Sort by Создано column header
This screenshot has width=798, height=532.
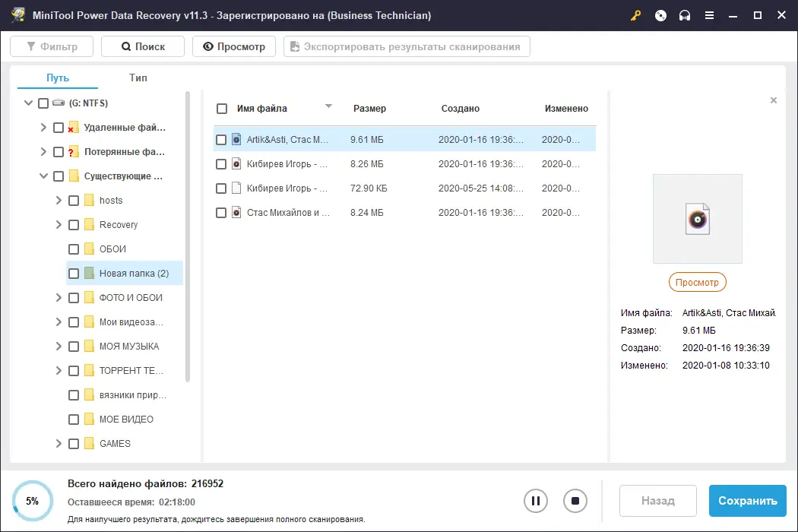pyautogui.click(x=460, y=109)
